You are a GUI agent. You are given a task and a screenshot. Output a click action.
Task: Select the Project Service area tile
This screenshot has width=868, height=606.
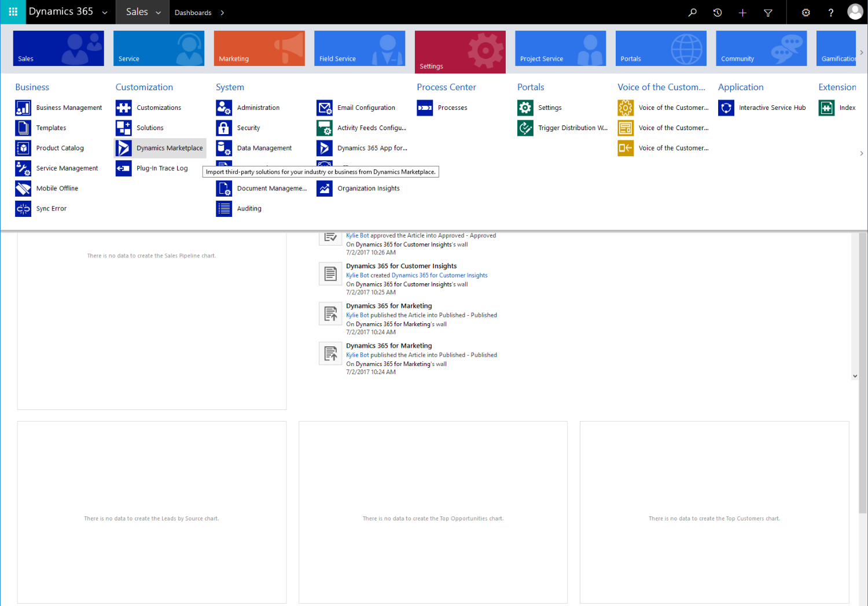click(x=560, y=49)
